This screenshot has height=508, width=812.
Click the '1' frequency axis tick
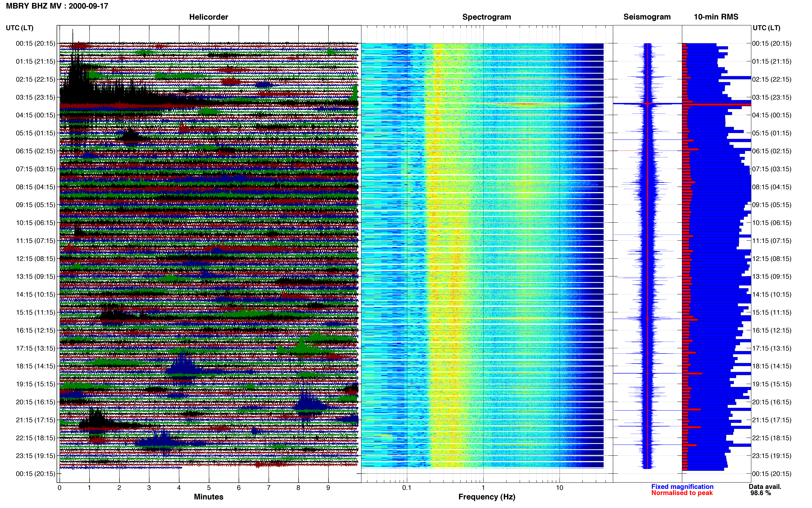pos(483,488)
